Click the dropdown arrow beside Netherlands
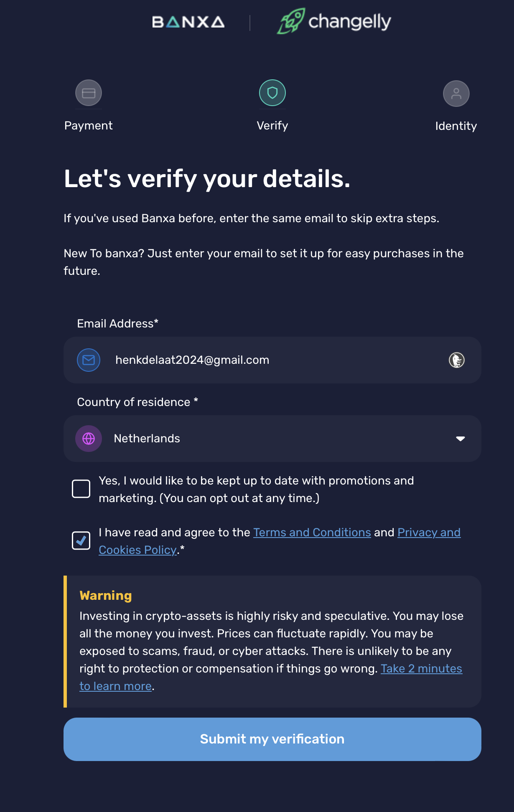 pos(460,439)
